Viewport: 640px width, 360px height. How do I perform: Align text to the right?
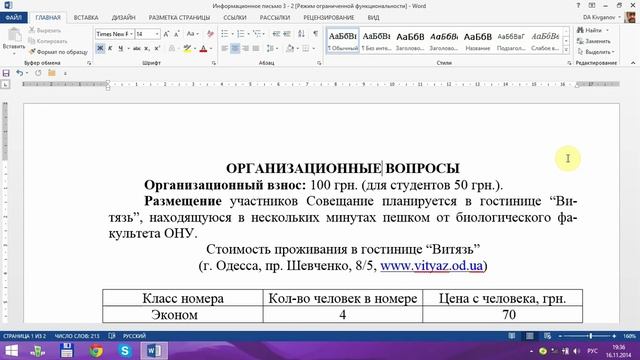246,49
